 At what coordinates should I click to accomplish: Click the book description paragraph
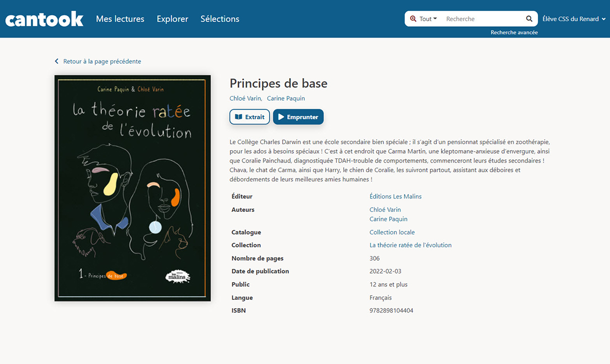point(390,160)
